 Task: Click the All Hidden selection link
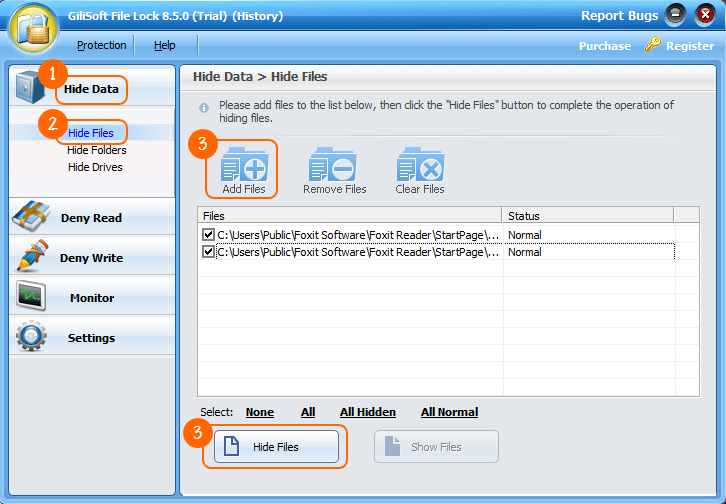tap(368, 412)
